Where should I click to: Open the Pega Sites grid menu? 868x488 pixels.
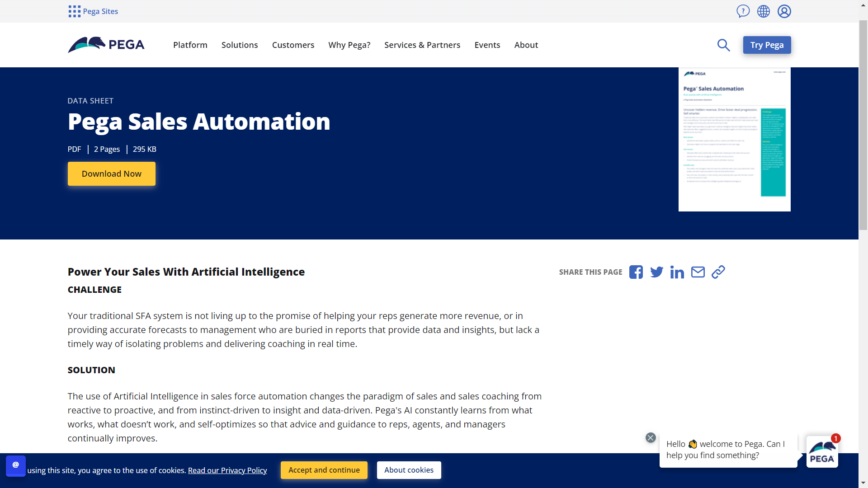pos(74,11)
